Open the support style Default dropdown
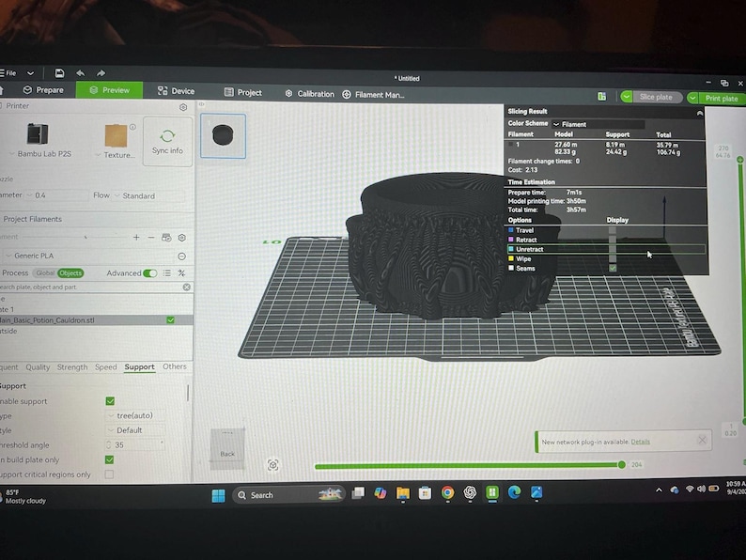The width and height of the screenshot is (746, 560). click(135, 430)
